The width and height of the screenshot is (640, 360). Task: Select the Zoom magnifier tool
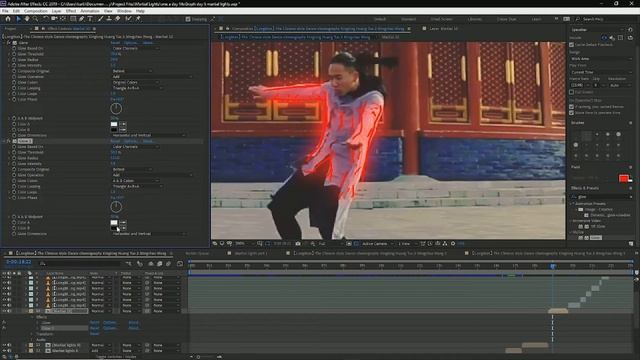[36, 19]
